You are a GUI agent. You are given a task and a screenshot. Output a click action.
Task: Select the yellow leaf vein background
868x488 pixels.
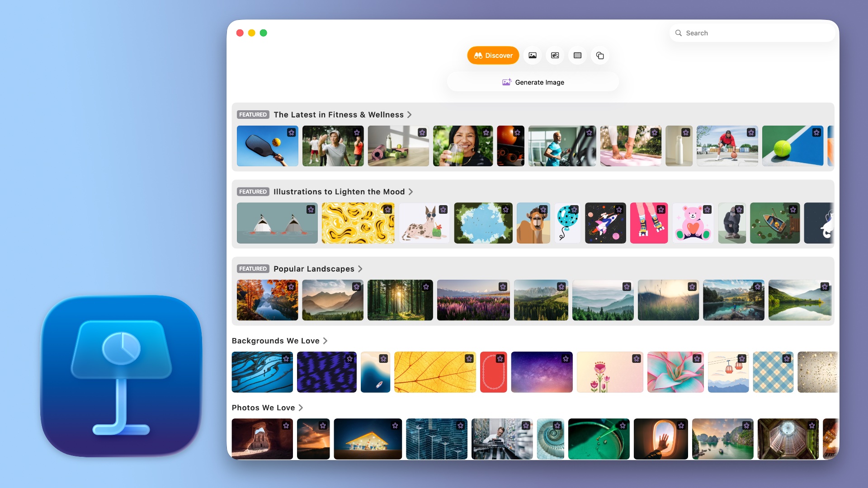[432, 375]
